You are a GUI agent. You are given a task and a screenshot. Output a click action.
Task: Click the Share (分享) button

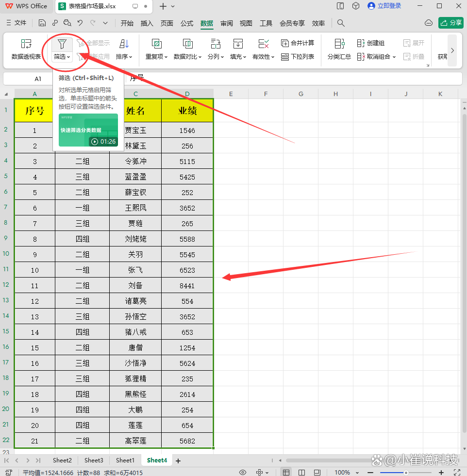[451, 23]
